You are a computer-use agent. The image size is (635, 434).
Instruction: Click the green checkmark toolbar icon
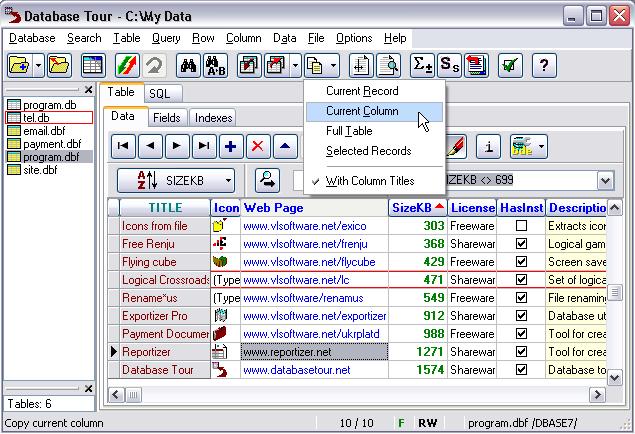click(x=510, y=65)
